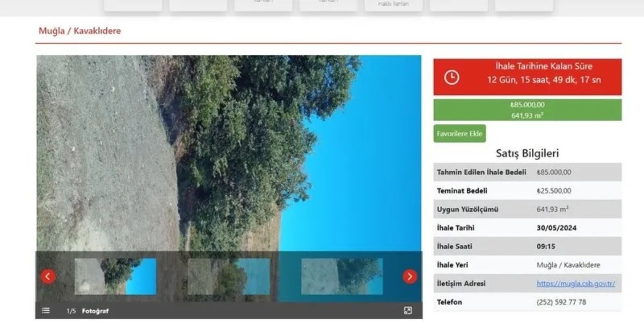This screenshot has width=644, height=322.
Task: Click the İhale Tarihi value 30/05/2024
Action: click(x=557, y=228)
